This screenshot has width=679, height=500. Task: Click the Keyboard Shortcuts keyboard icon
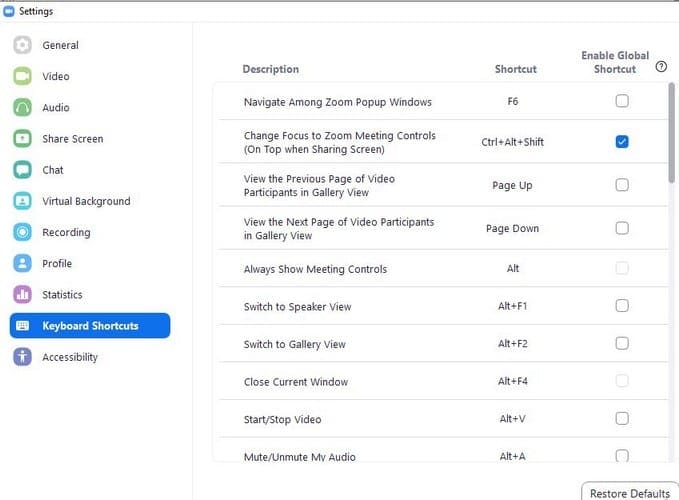click(x=22, y=326)
